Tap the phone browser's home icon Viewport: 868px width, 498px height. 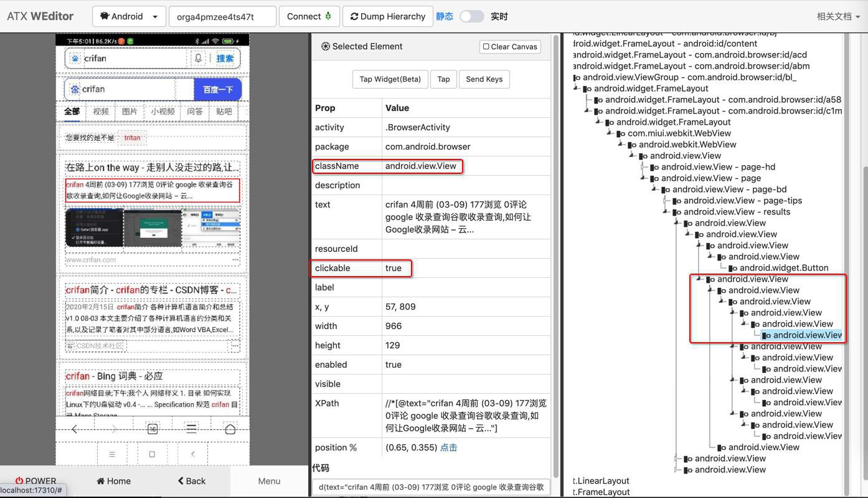pos(230,429)
